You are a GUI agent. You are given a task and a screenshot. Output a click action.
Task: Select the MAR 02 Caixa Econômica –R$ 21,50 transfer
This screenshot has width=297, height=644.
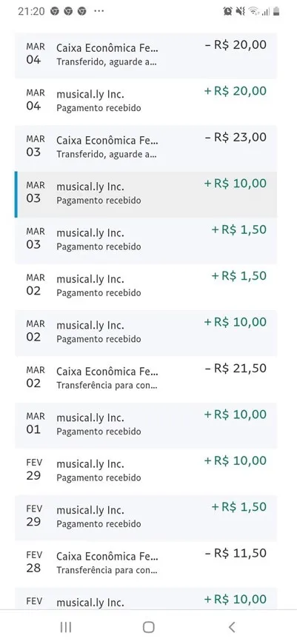coord(146,379)
